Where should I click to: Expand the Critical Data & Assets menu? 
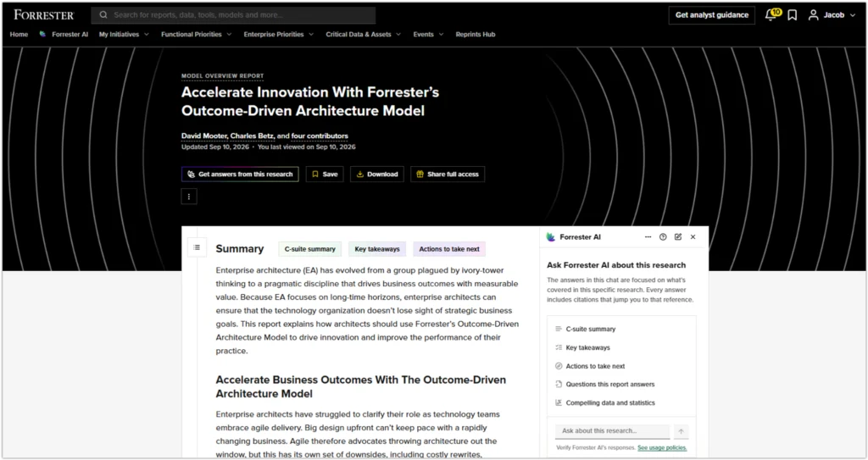coord(363,35)
